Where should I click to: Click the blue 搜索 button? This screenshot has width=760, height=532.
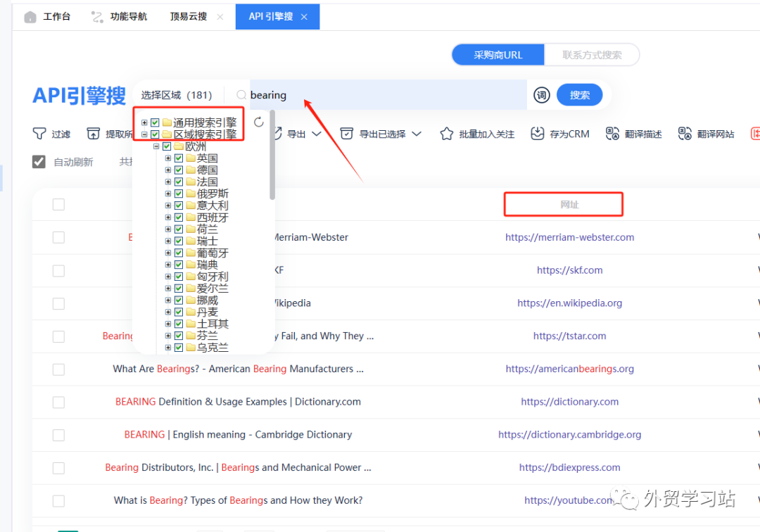click(579, 95)
